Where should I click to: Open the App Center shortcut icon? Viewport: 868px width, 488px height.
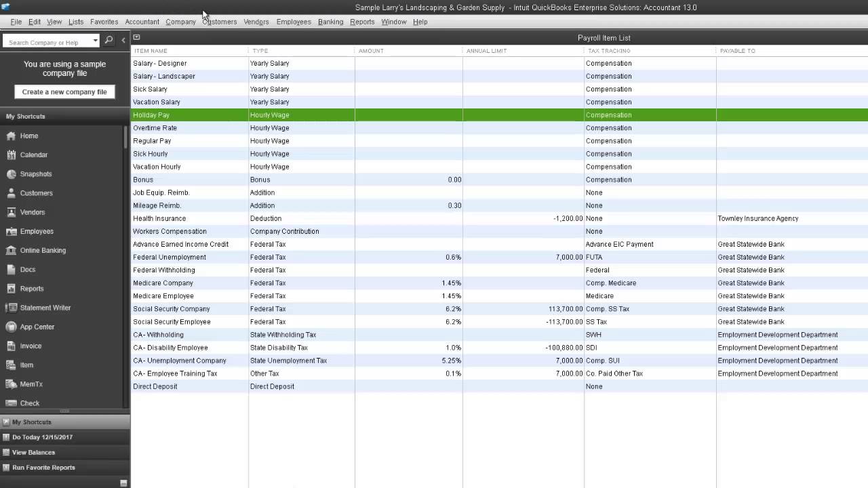pyautogui.click(x=11, y=327)
